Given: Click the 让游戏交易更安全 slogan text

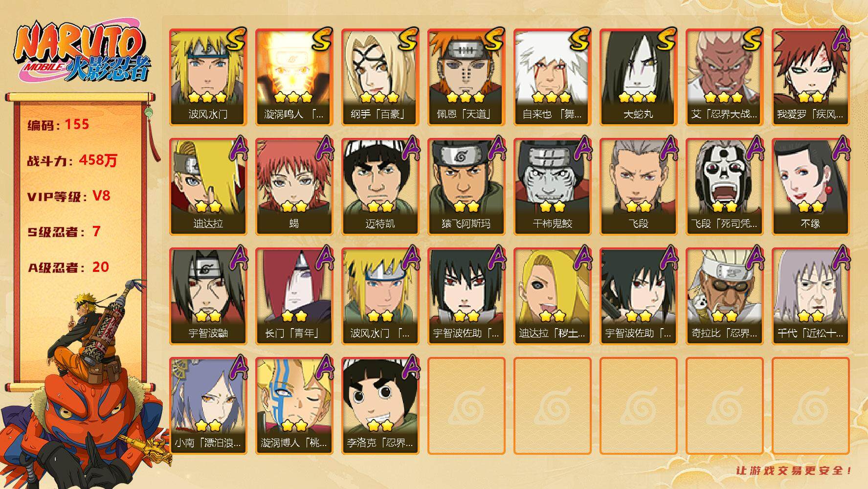Looking at the screenshot, I should click(794, 471).
